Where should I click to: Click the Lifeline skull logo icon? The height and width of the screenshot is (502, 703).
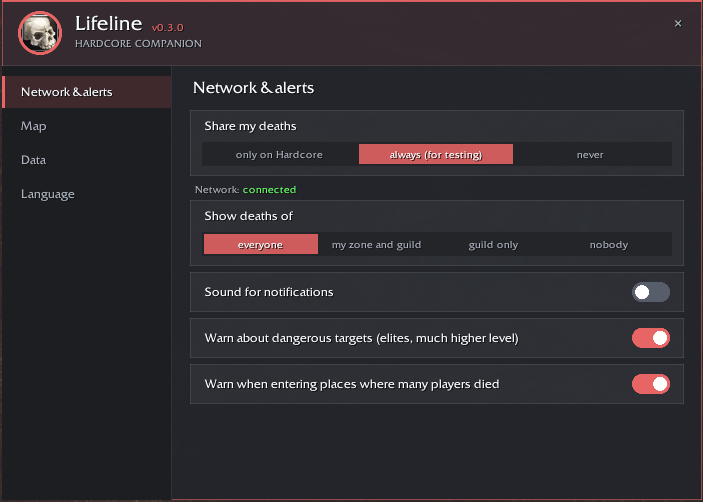[40, 33]
